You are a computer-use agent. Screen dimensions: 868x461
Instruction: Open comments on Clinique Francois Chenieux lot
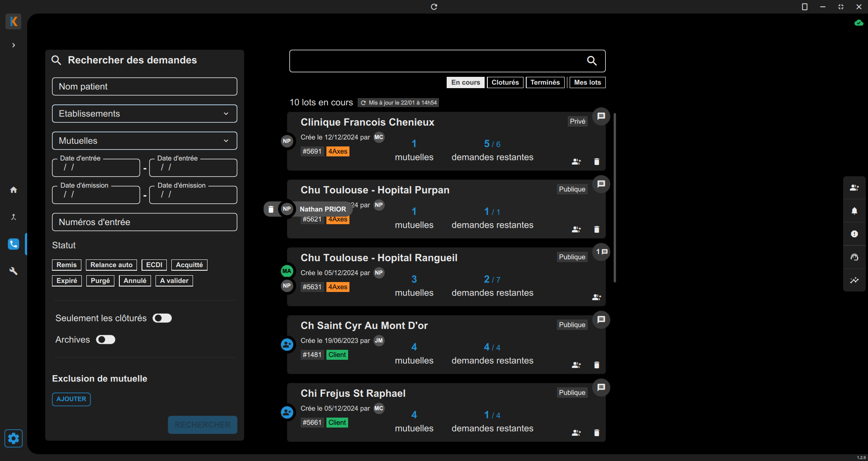601,117
